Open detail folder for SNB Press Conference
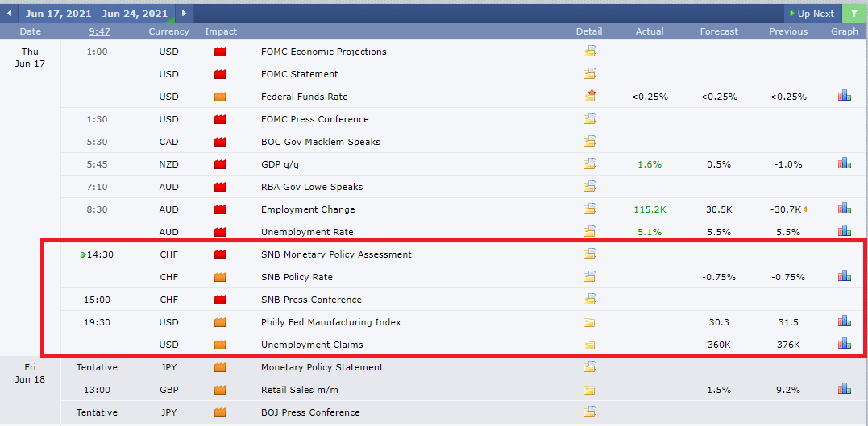Image resolution: width=868 pixels, height=426 pixels. [590, 300]
